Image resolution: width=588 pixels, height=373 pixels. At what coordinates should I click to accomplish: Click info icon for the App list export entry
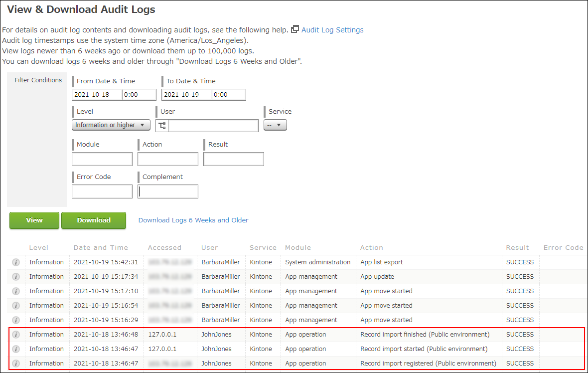click(15, 262)
